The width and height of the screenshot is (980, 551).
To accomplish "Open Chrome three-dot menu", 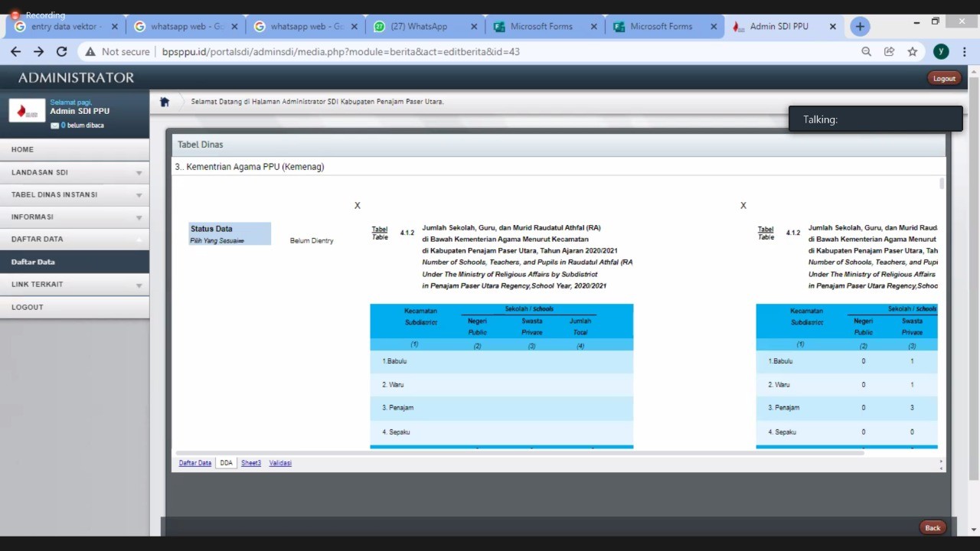I will pyautogui.click(x=965, y=51).
